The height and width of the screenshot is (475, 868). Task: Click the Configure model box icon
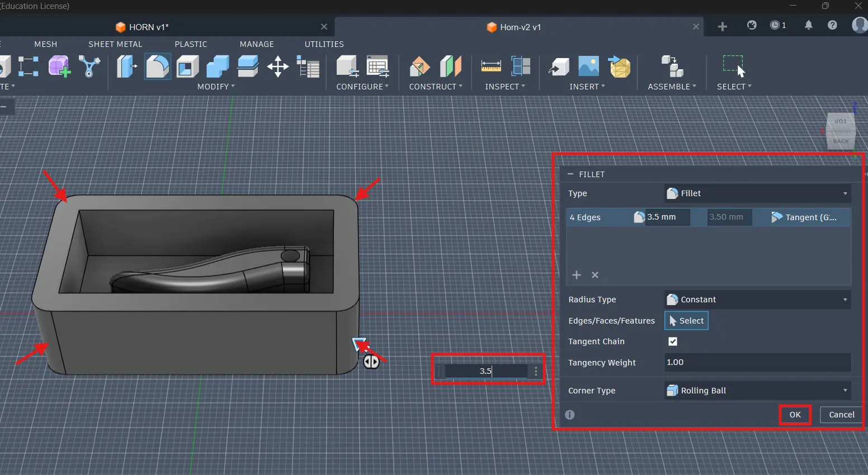click(347, 66)
